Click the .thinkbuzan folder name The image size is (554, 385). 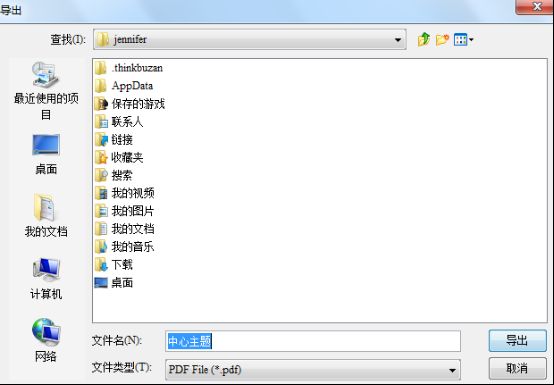(137, 68)
